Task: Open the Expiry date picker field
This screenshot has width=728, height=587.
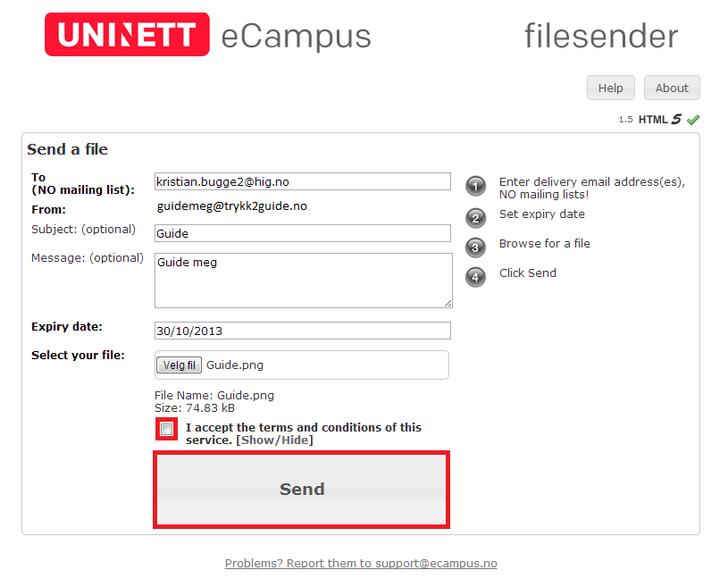Action: click(303, 331)
